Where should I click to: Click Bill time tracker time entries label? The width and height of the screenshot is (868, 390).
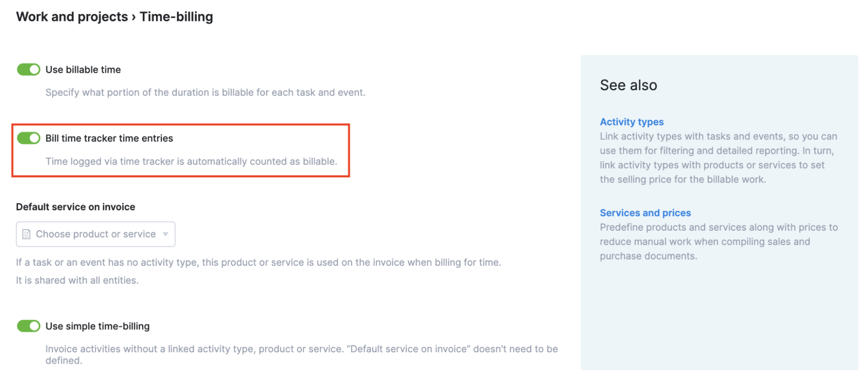(x=109, y=138)
